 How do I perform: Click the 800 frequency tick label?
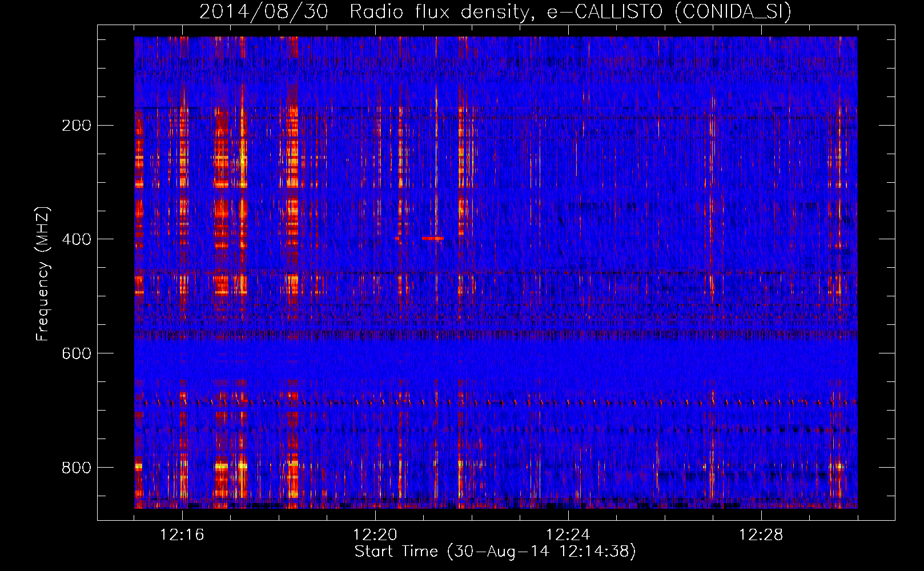76,468
